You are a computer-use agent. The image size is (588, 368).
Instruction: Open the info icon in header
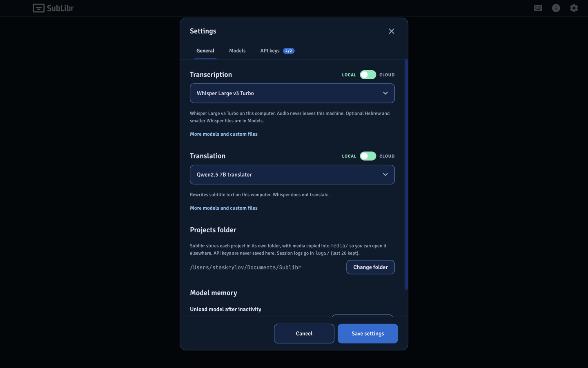pos(556,8)
